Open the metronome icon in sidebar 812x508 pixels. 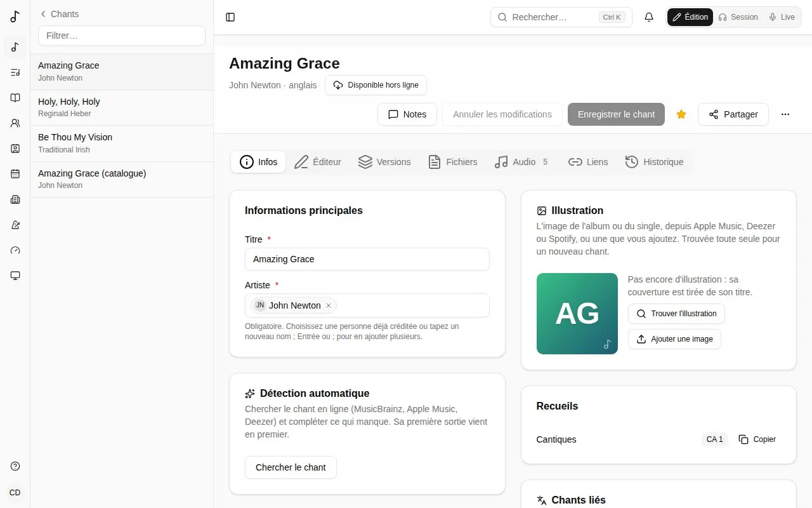click(x=15, y=225)
